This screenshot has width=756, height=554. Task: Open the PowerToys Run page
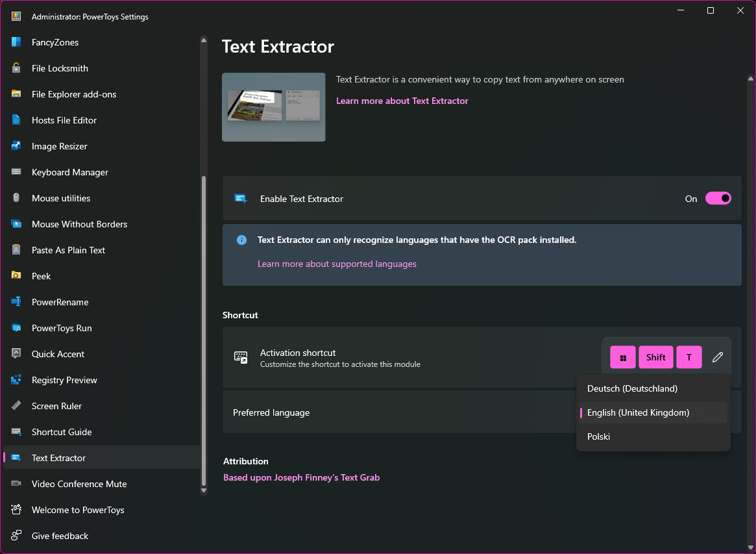point(101,328)
